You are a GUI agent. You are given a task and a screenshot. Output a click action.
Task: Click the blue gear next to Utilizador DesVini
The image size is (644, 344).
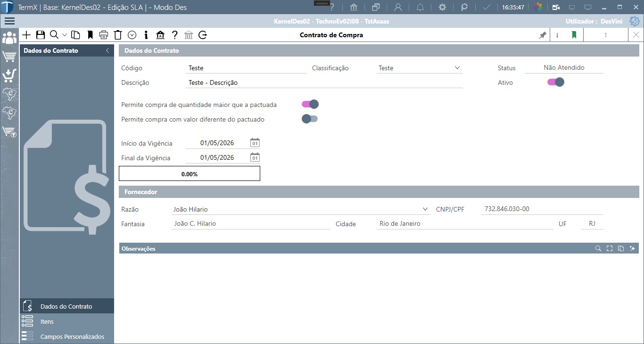click(x=635, y=21)
